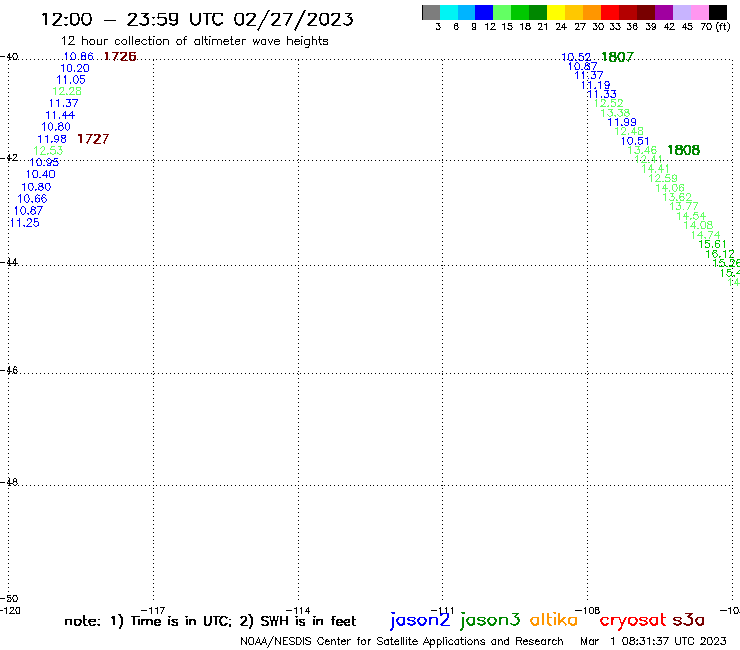Click the 11.19 wave height value
This screenshot has width=740, height=650.
[x=596, y=85]
